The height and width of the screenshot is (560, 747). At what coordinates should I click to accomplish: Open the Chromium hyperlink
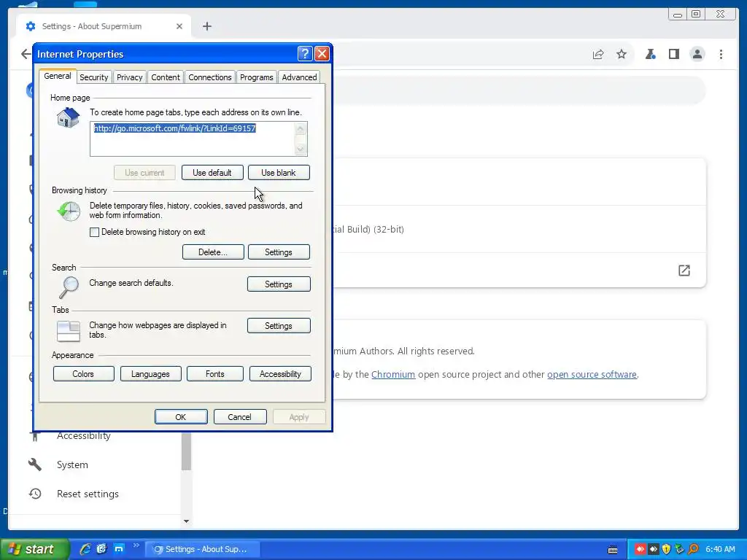[x=393, y=374]
